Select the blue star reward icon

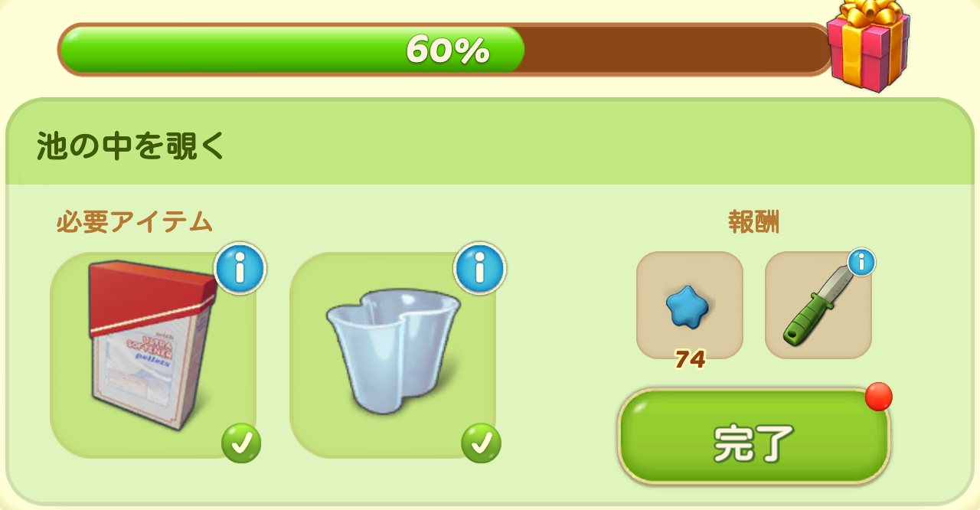tap(690, 305)
